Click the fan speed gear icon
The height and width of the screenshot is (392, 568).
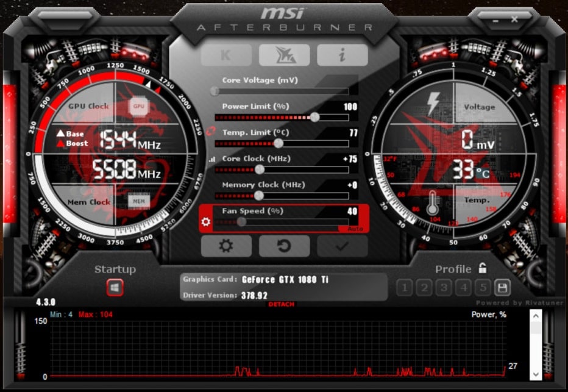206,221
